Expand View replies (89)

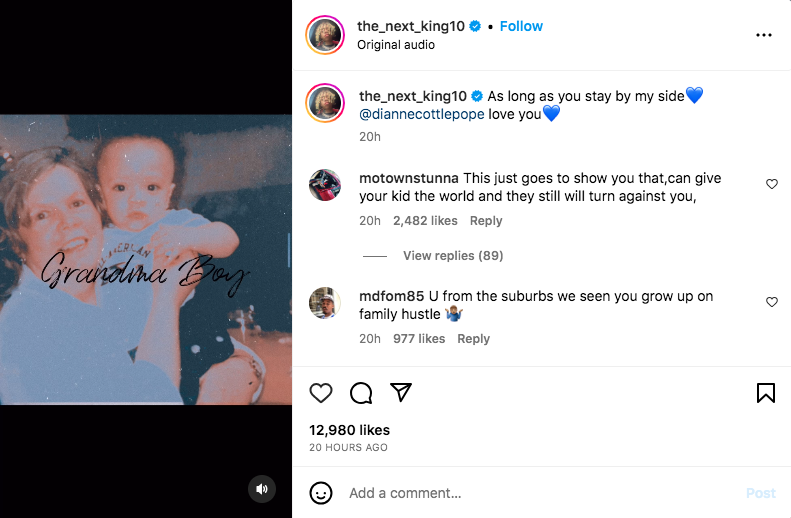point(452,256)
